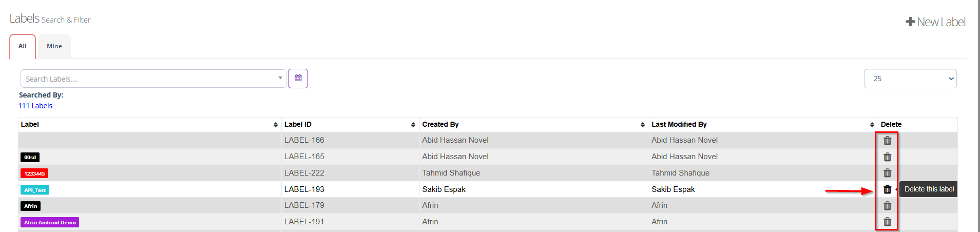Delete the LABEL-166 row label

tap(887, 140)
